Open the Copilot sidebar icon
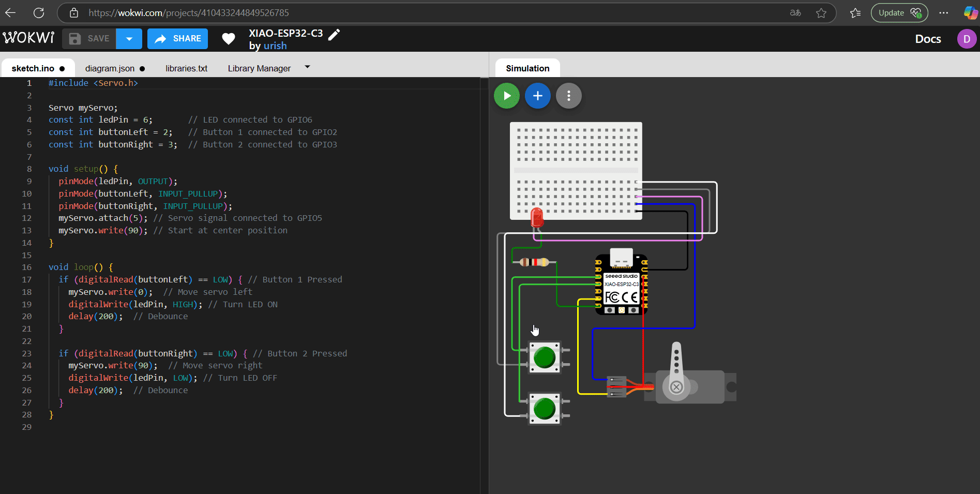Viewport: 980px width, 494px height. [971, 13]
